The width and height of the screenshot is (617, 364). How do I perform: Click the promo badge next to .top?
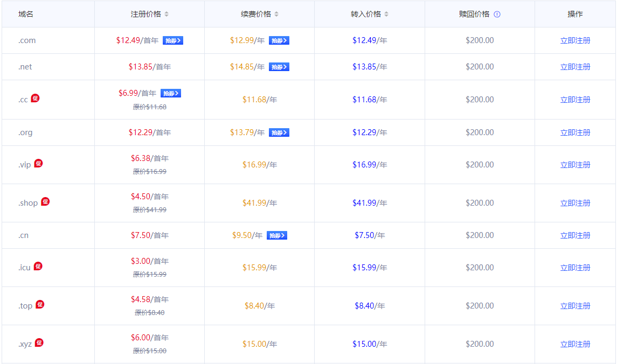pos(40,304)
